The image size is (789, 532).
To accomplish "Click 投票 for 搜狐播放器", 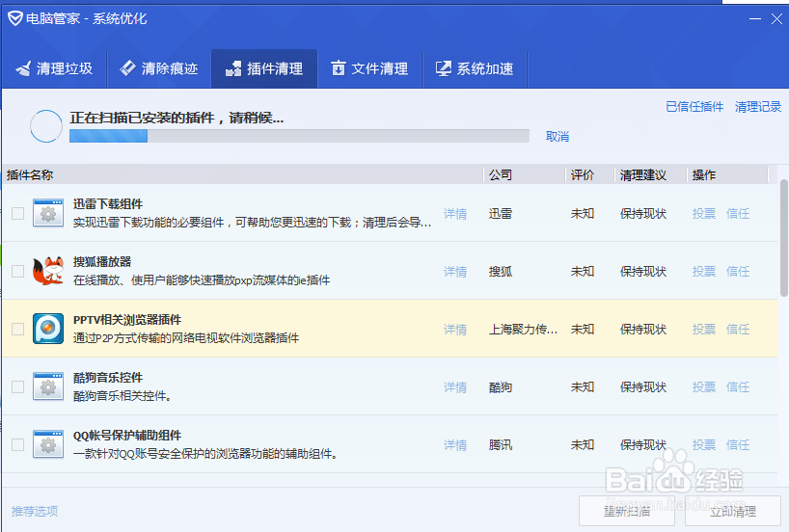I will click(x=704, y=272).
